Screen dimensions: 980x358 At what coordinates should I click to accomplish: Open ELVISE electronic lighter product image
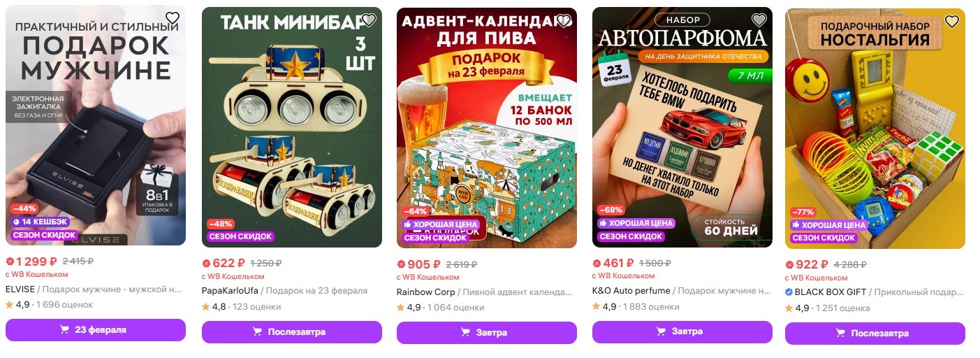[96, 125]
